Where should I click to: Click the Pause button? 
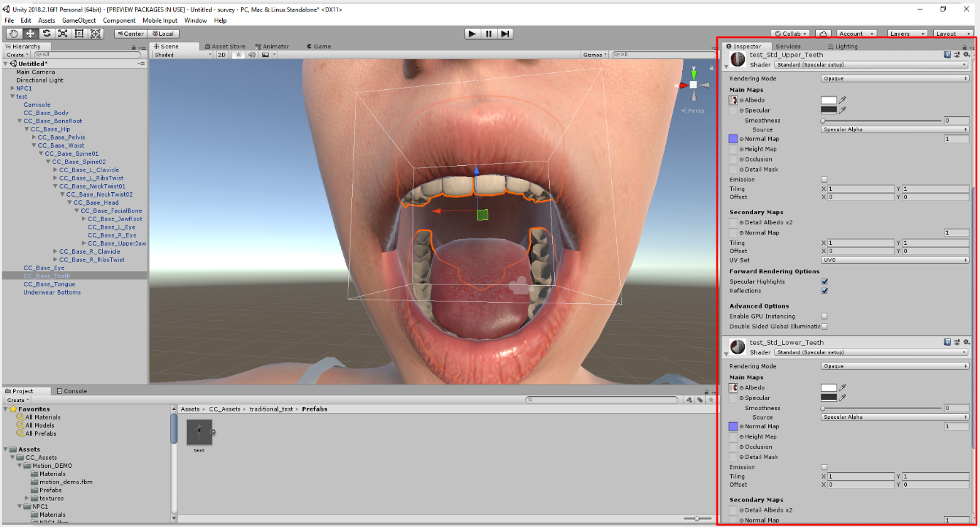pyautogui.click(x=489, y=34)
